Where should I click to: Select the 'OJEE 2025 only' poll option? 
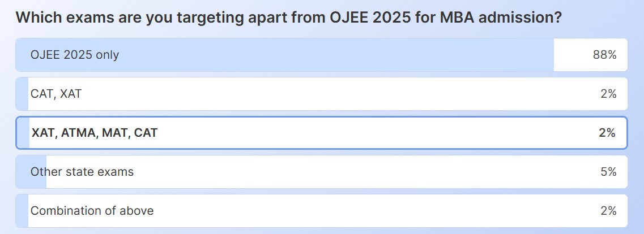[x=75, y=55]
